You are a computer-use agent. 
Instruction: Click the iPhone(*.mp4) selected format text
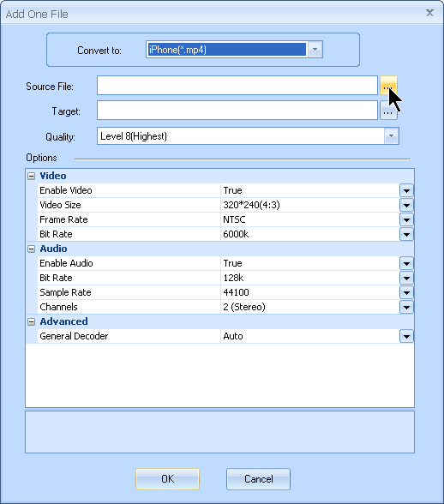[x=177, y=50]
